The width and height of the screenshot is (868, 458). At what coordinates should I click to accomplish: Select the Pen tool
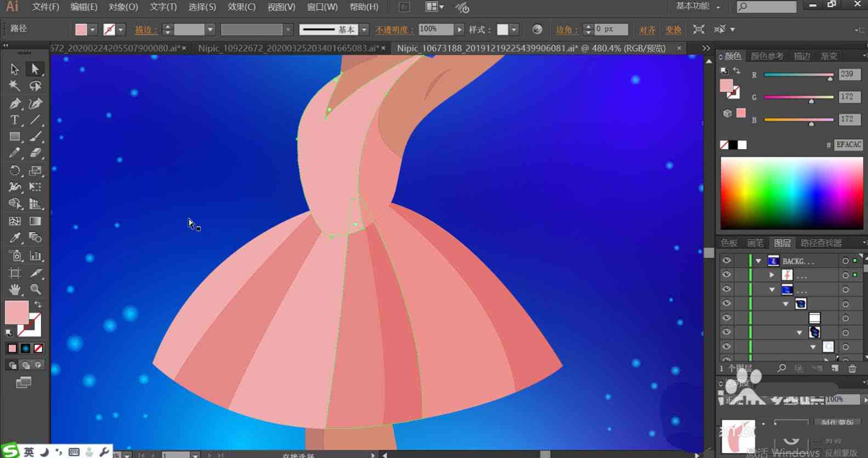(x=15, y=103)
